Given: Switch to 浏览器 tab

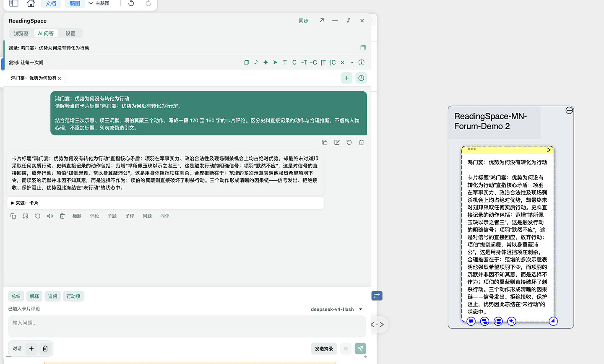Looking at the screenshot, I should 21,34.
